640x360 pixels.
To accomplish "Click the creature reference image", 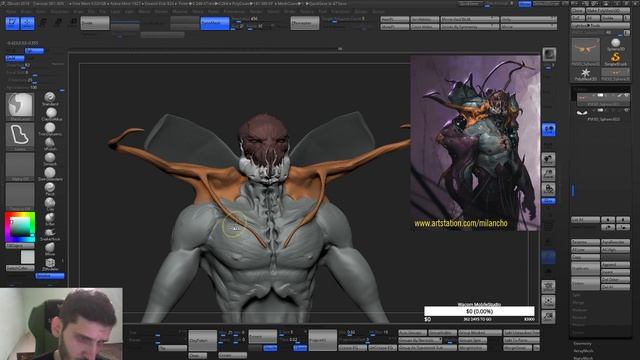I will pos(475,143).
